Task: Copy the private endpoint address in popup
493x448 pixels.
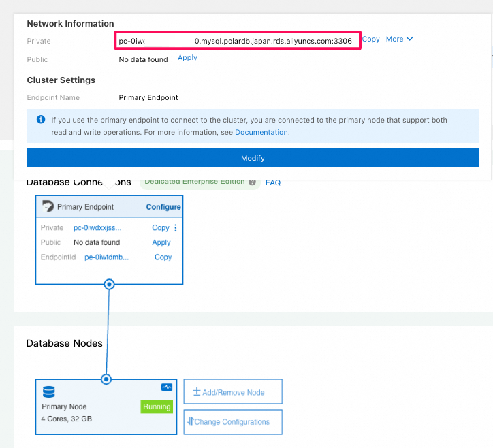Action: (370, 39)
